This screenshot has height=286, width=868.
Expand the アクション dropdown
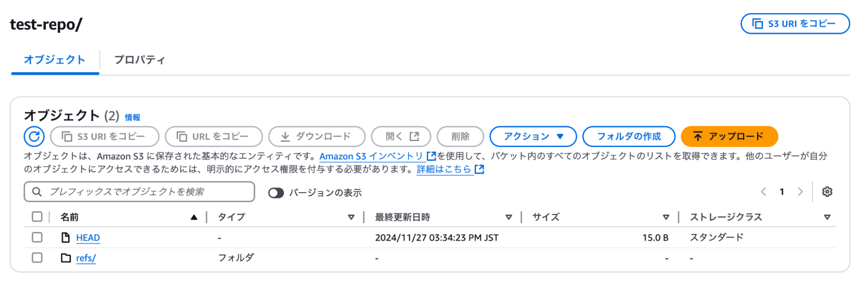pos(533,137)
